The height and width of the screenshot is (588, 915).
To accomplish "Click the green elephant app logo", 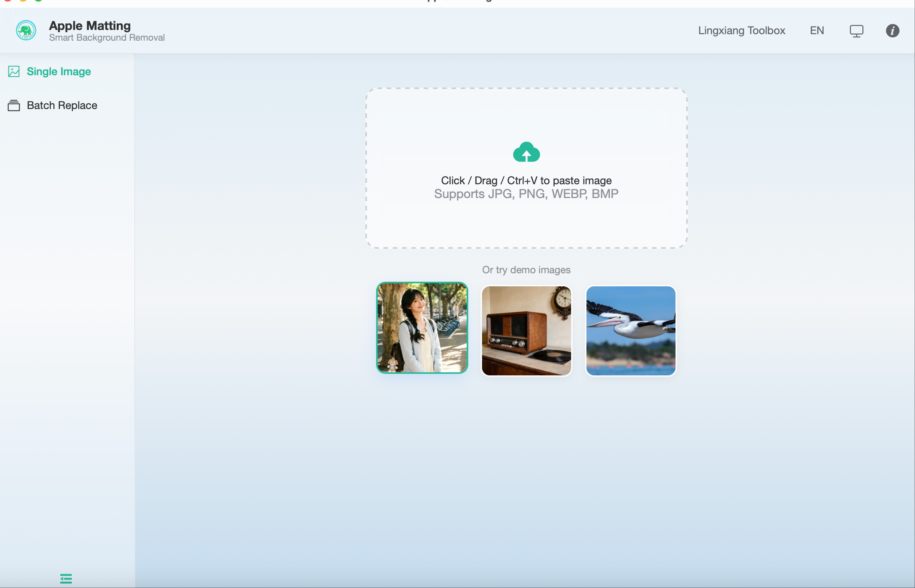I will [x=26, y=30].
